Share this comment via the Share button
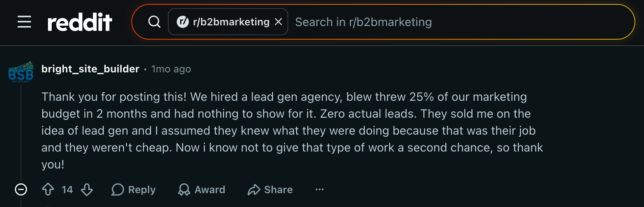This screenshot has height=207, width=644. [270, 190]
